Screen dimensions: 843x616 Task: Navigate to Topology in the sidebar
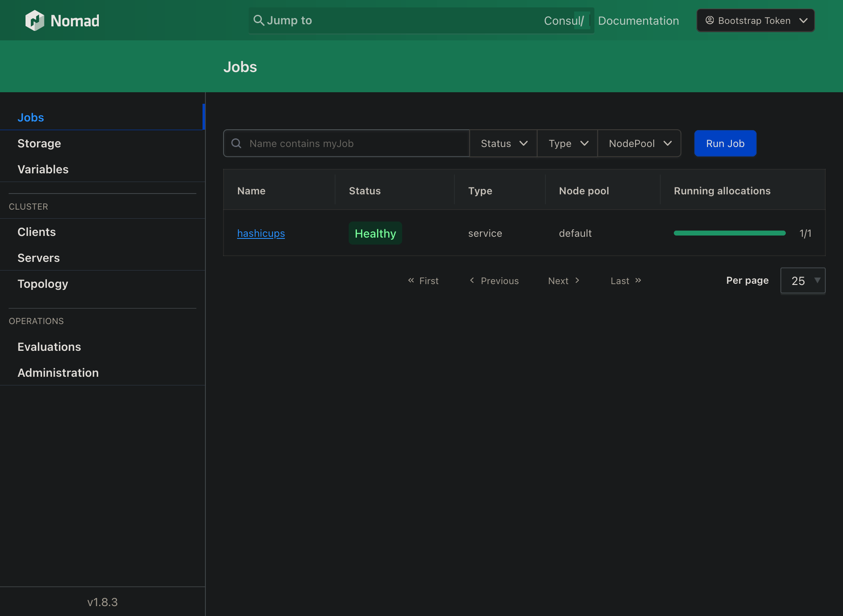coord(43,284)
